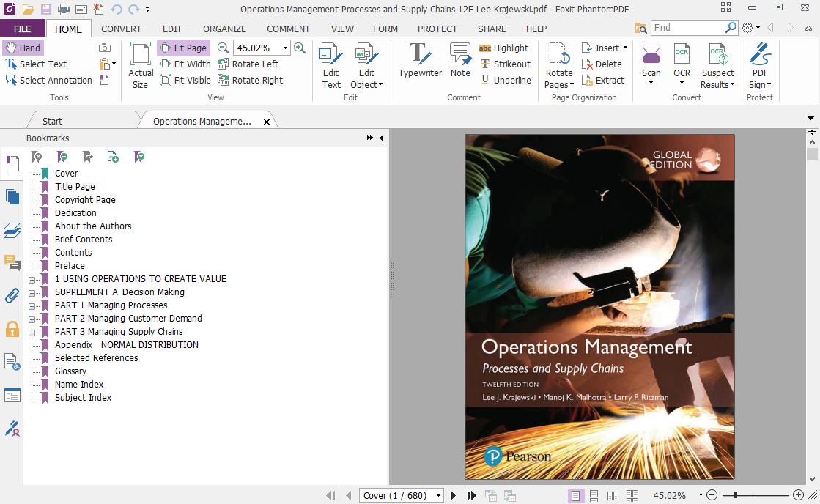Screen dimensions: 820x504
Task: Rotate the view right
Action: click(250, 80)
